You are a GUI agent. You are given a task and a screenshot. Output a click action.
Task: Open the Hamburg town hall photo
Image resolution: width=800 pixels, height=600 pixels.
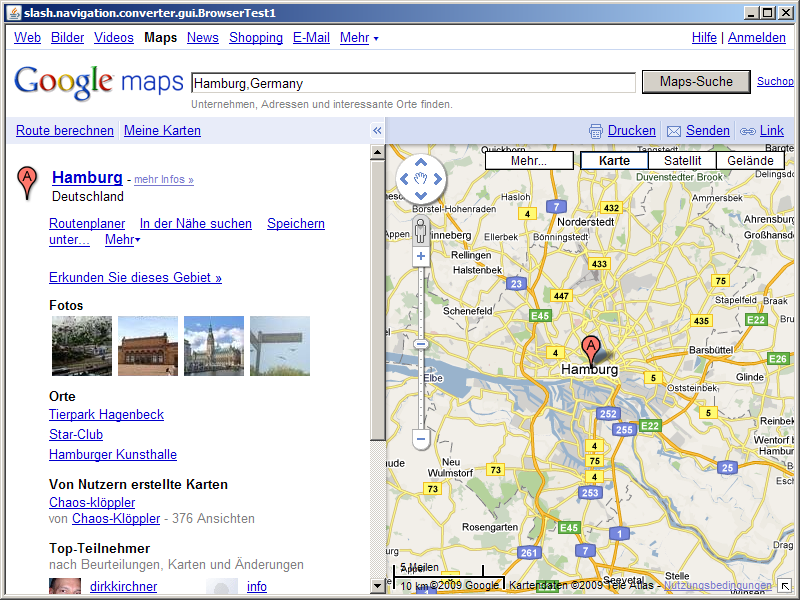[214, 346]
